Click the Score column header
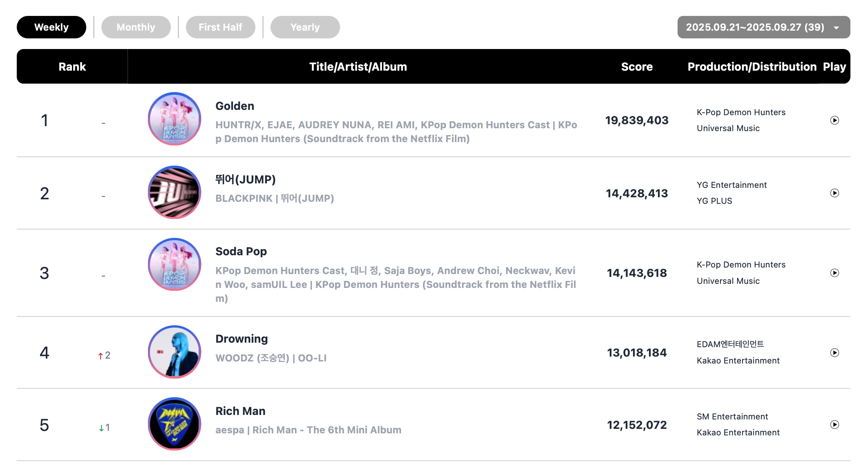Image resolution: width=868 pixels, height=466 pixels. coord(637,67)
